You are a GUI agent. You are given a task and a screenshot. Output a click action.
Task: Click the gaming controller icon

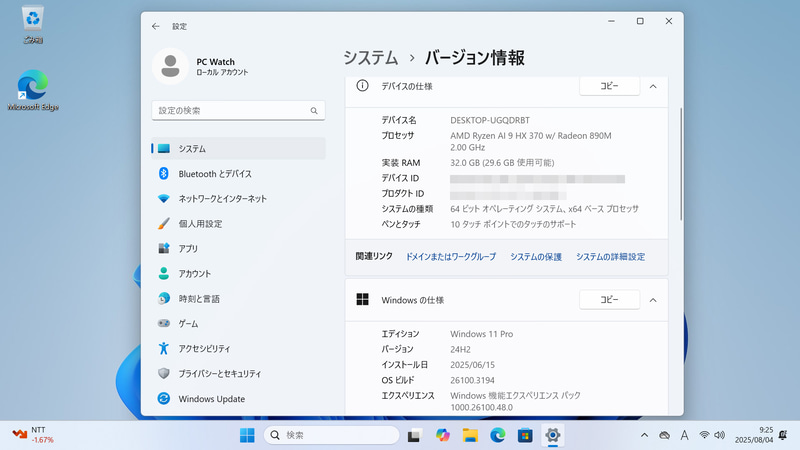tap(163, 323)
